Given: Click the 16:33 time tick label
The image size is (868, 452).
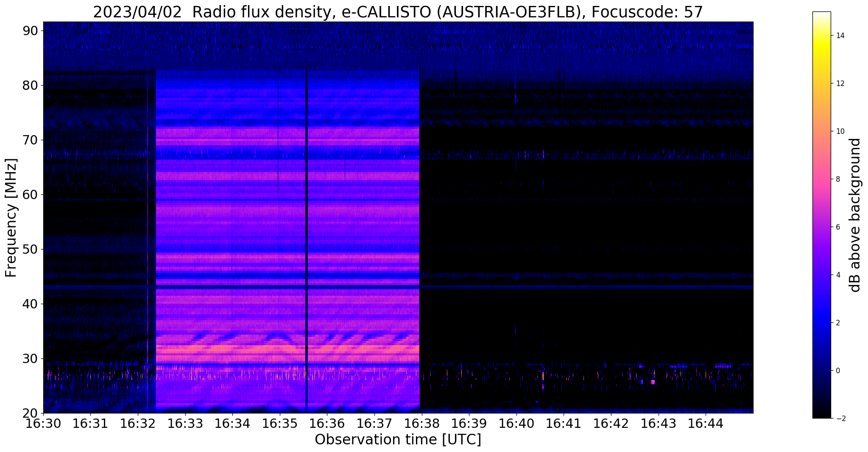Looking at the screenshot, I should [x=185, y=423].
